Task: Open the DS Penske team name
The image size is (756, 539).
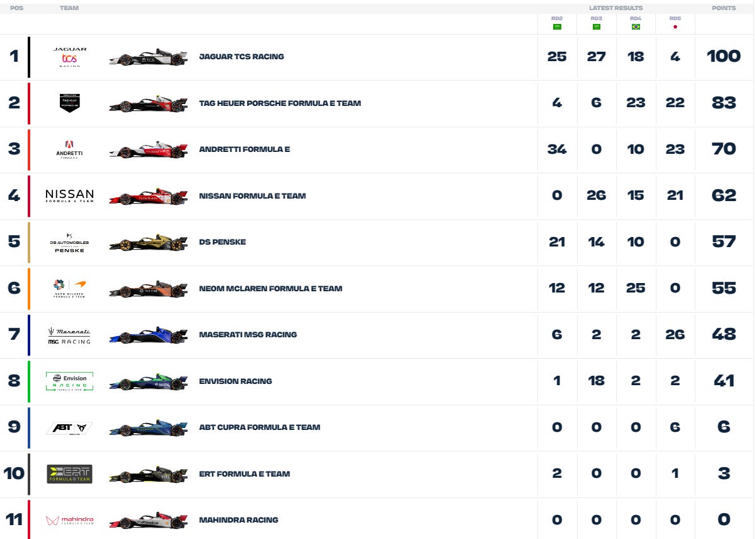Action: tap(222, 242)
